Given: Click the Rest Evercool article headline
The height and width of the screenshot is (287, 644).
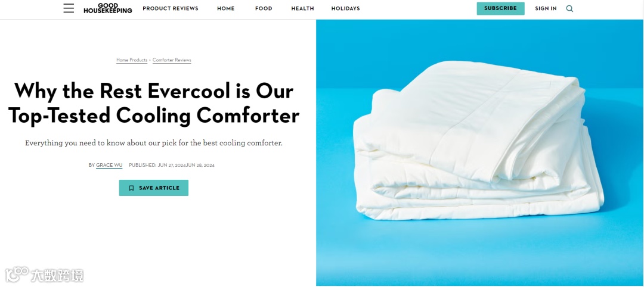Looking at the screenshot, I should (x=154, y=103).
